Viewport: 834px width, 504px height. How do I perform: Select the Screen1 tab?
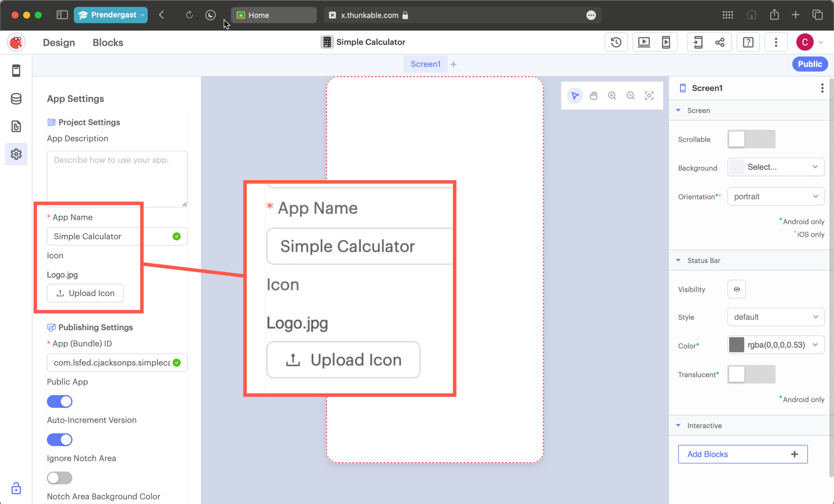pos(426,64)
